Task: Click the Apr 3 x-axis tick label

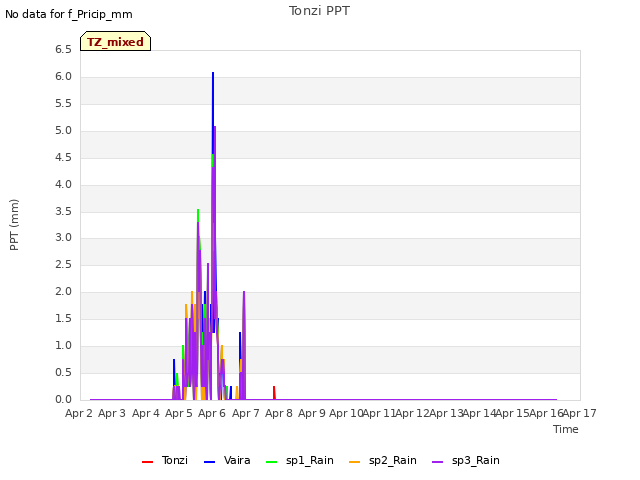Action: (112, 413)
